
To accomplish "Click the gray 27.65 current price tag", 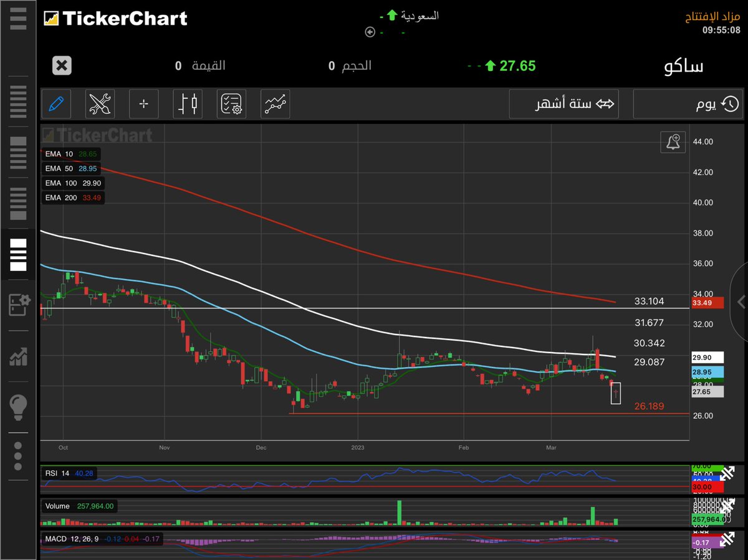I will click(x=707, y=392).
